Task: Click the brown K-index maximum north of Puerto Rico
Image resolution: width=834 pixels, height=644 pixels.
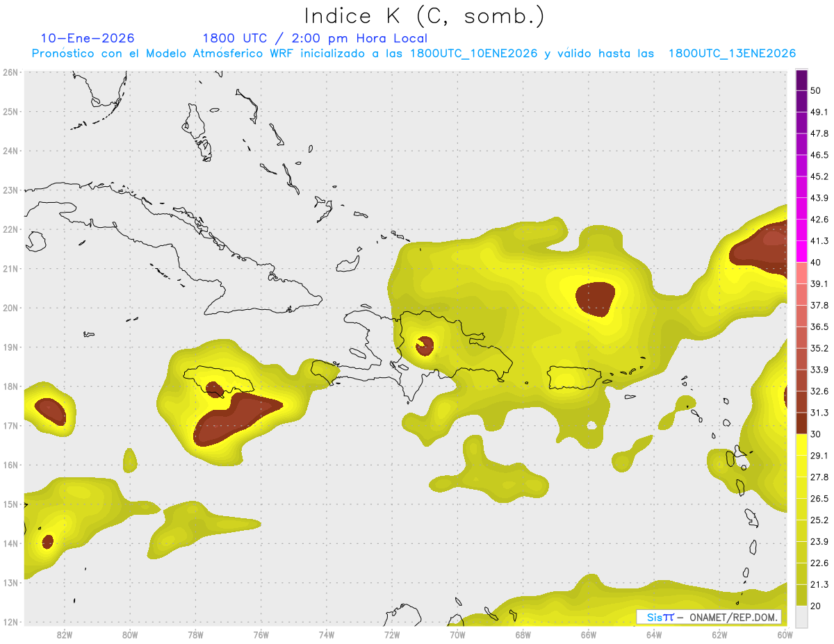Action: tap(596, 299)
